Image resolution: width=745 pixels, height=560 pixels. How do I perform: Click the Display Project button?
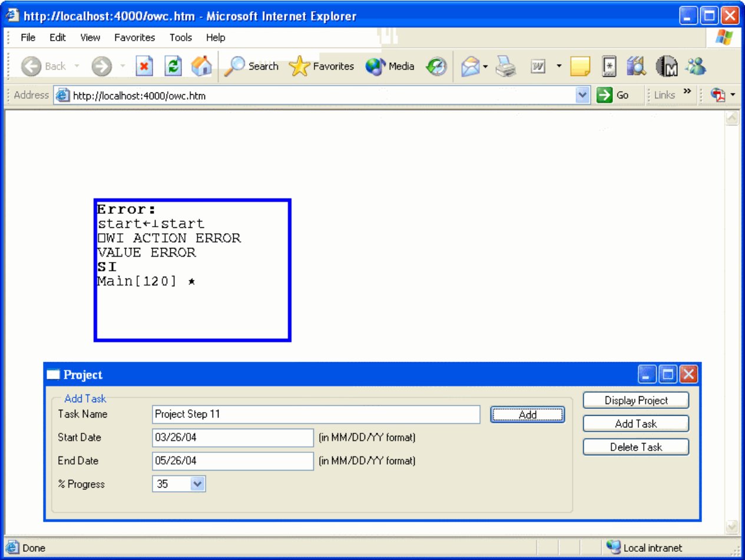click(x=636, y=400)
